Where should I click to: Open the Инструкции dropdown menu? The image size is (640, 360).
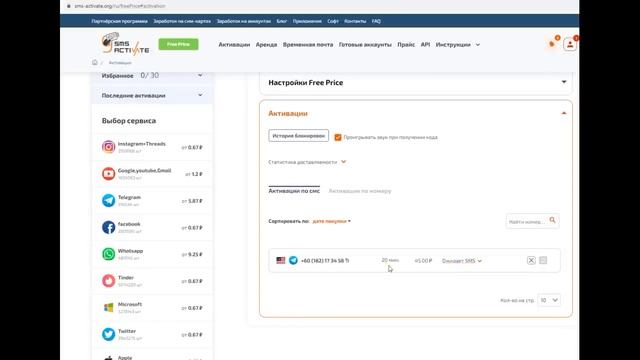pyautogui.click(x=457, y=44)
